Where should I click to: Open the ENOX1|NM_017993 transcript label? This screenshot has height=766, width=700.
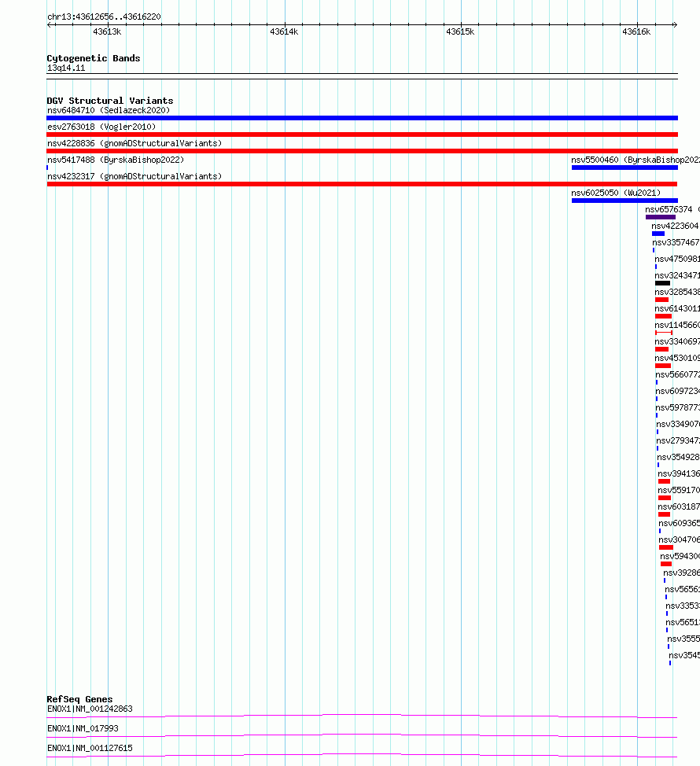click(83, 728)
